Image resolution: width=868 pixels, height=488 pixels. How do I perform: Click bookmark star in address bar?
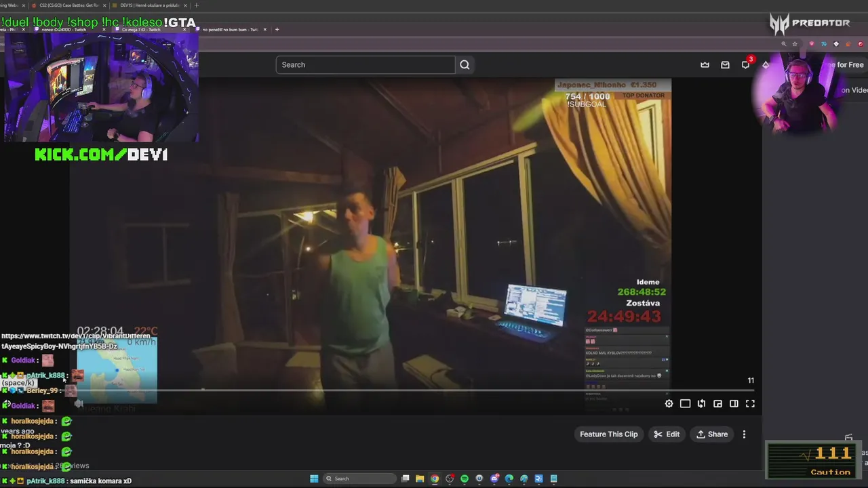tap(795, 44)
